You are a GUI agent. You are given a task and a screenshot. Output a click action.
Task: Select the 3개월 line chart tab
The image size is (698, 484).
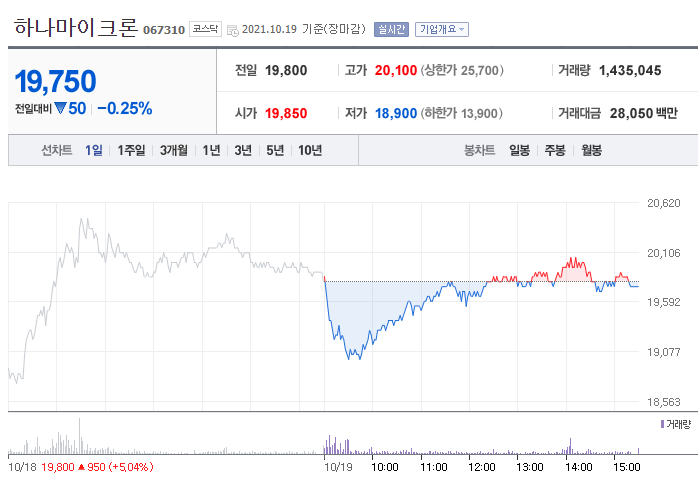click(174, 150)
